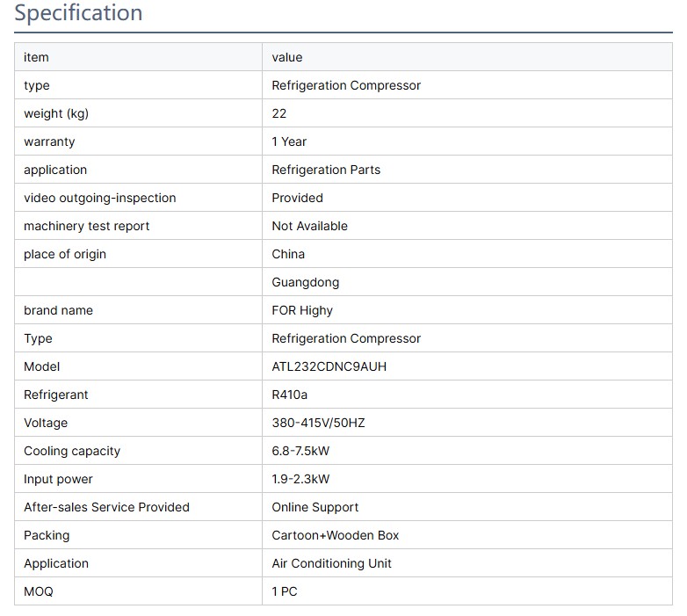Click the 'FOR Highy' brand name value
687x616 pixels.
[302, 310]
